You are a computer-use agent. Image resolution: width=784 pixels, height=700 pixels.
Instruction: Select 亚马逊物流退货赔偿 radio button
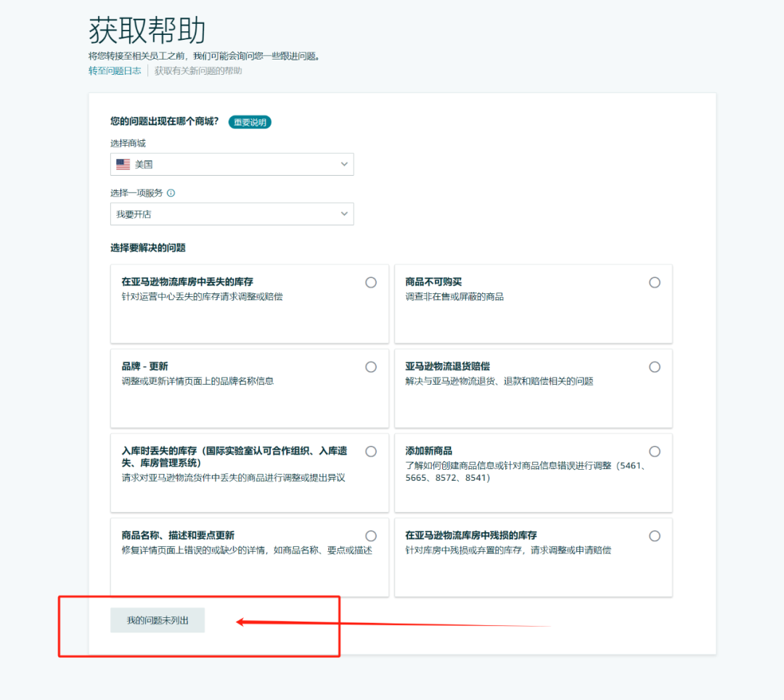click(654, 366)
